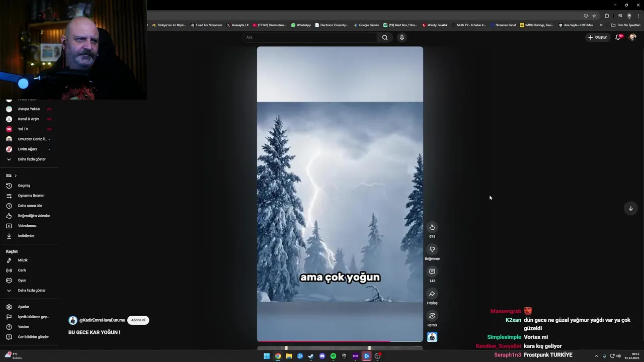
Task: Open the Chrome extensions puzzle icon
Action: coord(607,16)
